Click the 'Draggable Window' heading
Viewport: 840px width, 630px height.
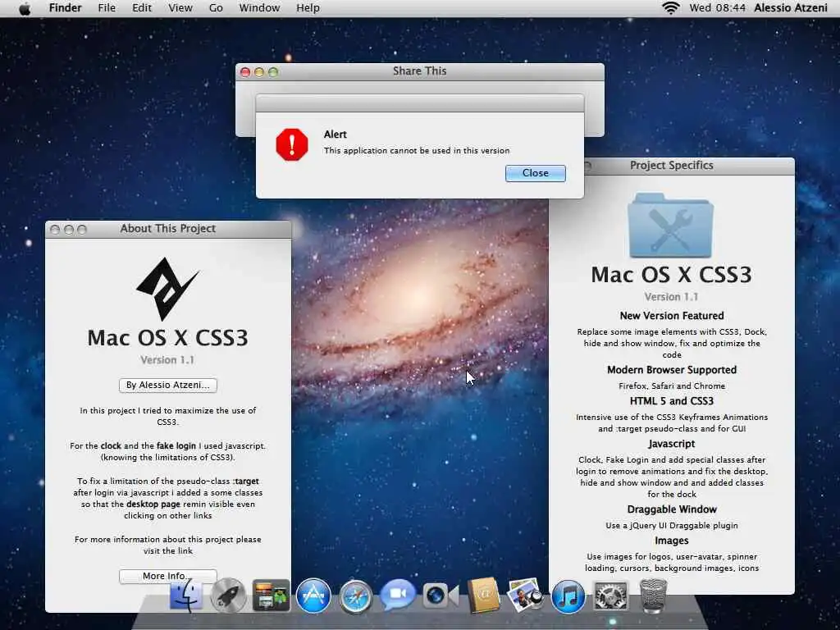(x=672, y=509)
